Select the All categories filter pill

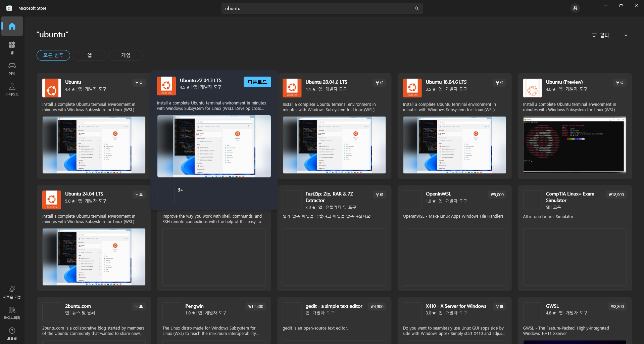tap(53, 55)
